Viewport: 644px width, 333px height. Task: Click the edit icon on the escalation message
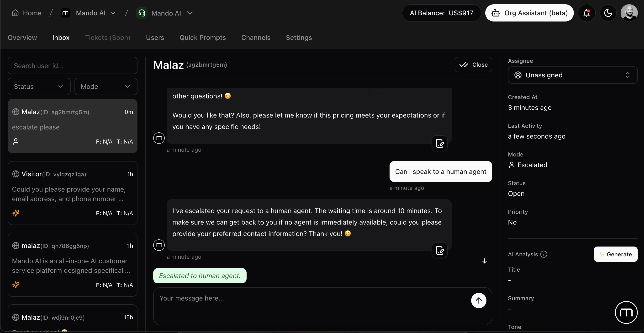click(x=439, y=250)
